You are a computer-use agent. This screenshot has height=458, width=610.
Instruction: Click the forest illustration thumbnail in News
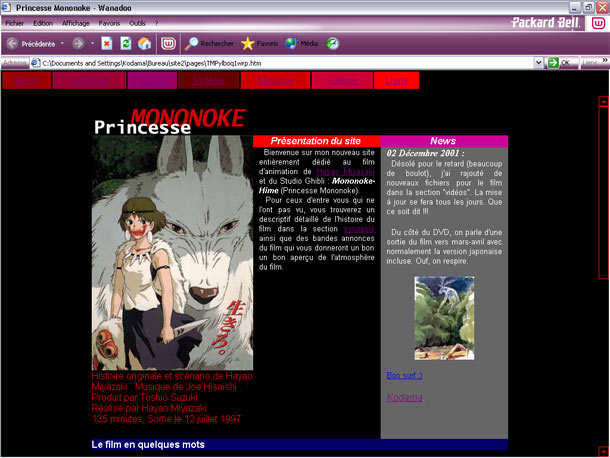click(444, 318)
